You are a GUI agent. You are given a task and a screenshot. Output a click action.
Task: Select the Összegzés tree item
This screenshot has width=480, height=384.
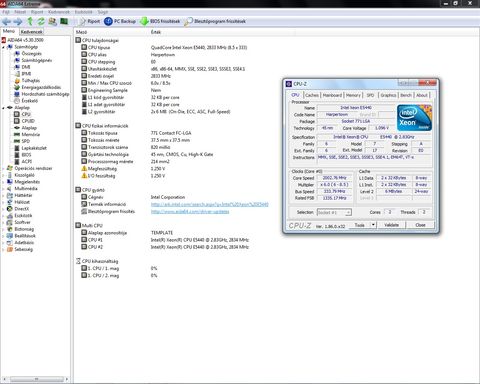pos(31,53)
